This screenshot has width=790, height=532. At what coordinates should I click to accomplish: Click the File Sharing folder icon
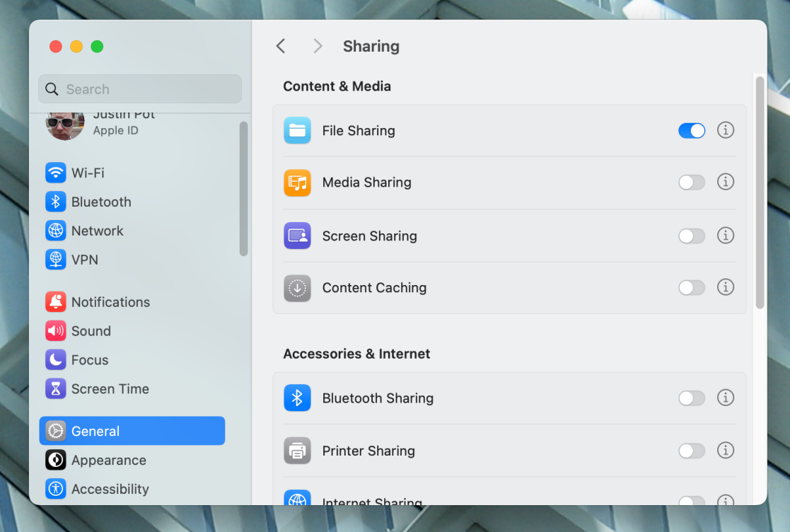tap(297, 130)
